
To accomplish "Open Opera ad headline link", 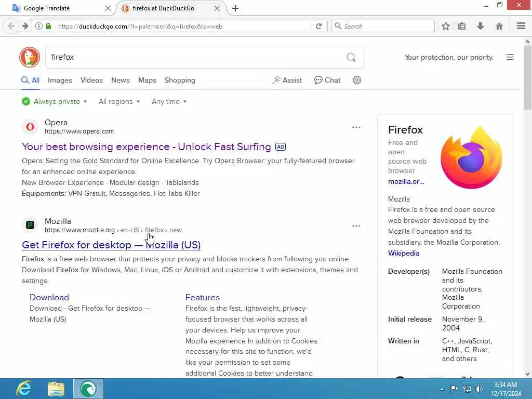I will (146, 147).
